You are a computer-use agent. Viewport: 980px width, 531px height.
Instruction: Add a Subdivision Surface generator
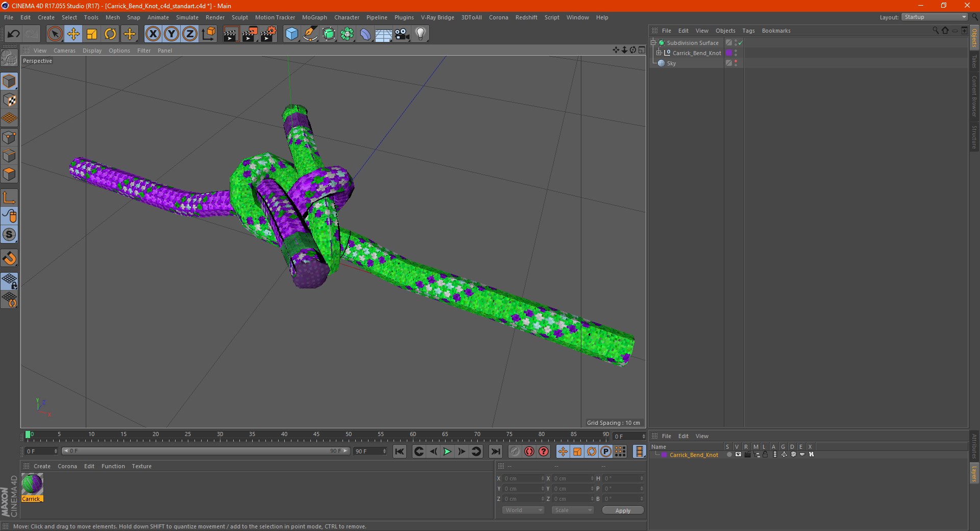[x=329, y=34]
